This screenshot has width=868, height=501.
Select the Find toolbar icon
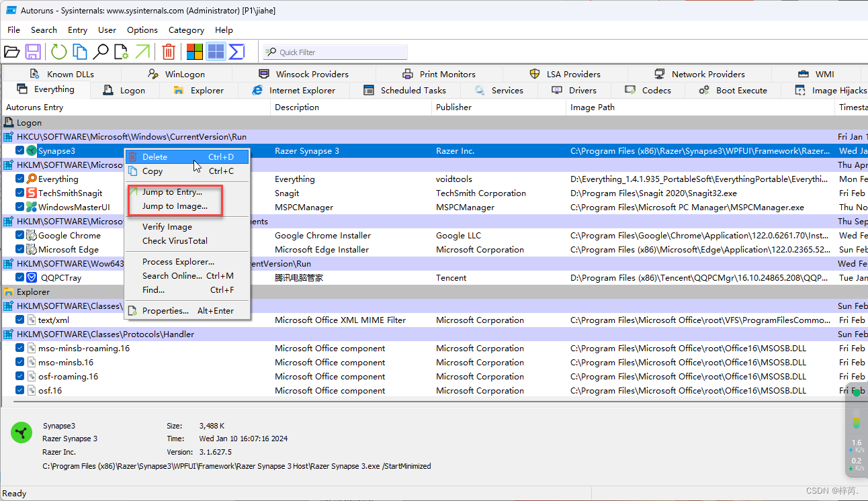[101, 52]
